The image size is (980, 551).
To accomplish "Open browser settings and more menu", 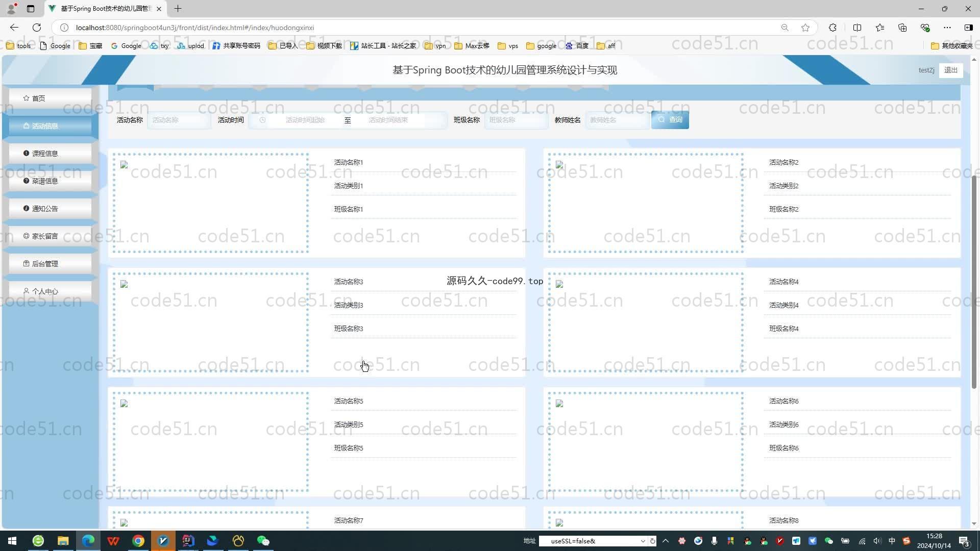I will pyautogui.click(x=947, y=28).
